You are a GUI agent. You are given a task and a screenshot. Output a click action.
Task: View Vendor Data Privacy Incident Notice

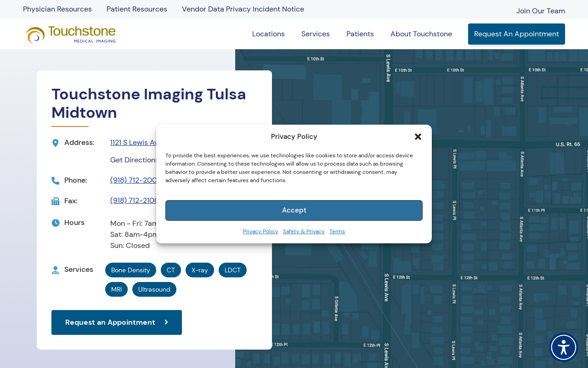pyautogui.click(x=243, y=9)
